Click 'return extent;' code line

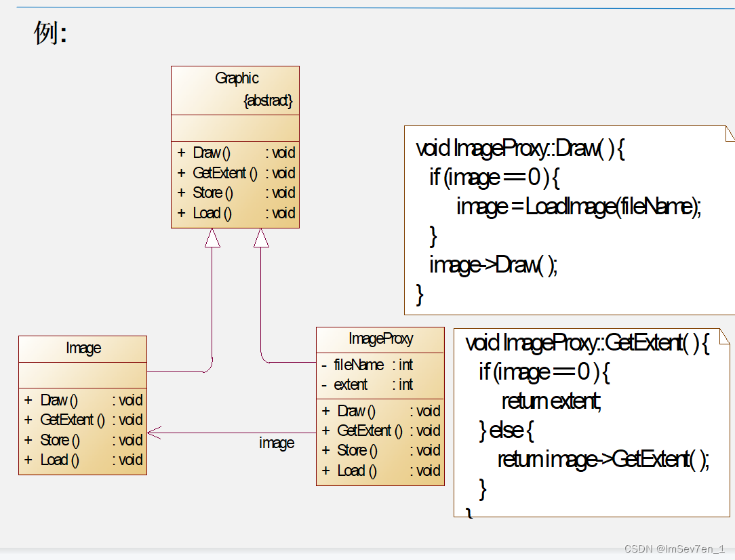coord(551,401)
